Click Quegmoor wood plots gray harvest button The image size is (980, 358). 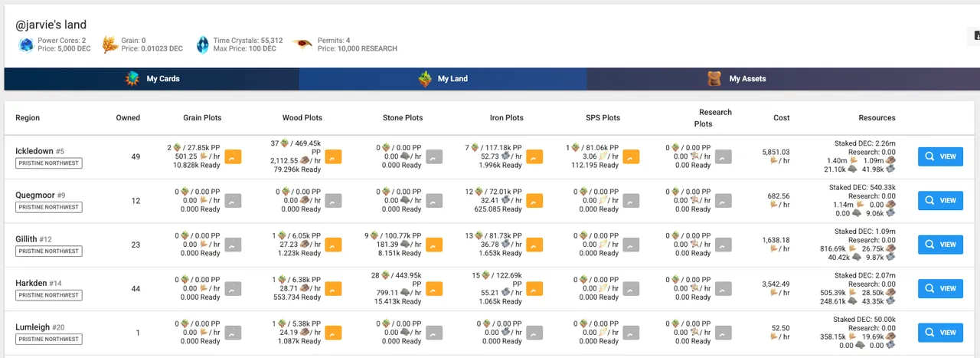click(x=333, y=201)
